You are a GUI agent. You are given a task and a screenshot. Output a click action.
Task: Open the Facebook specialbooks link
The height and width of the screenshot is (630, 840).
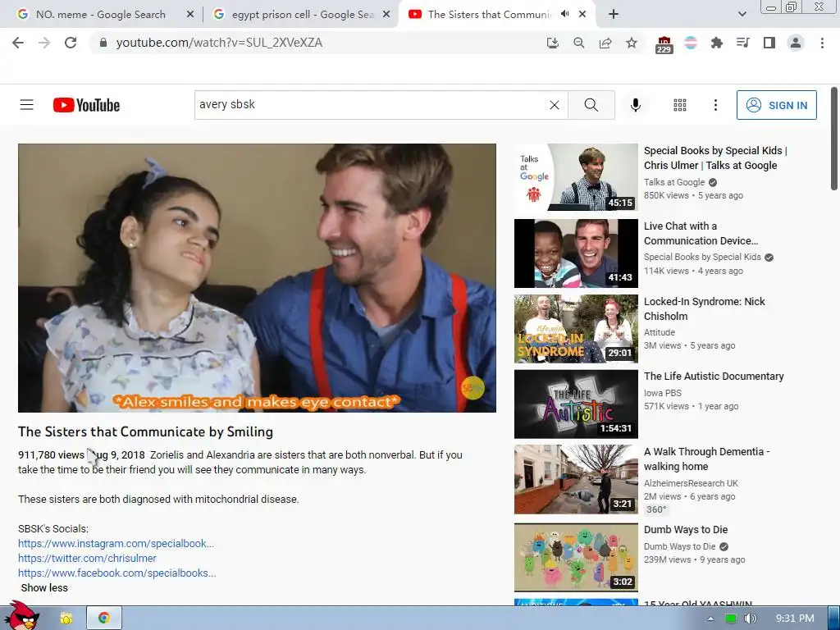pos(116,573)
